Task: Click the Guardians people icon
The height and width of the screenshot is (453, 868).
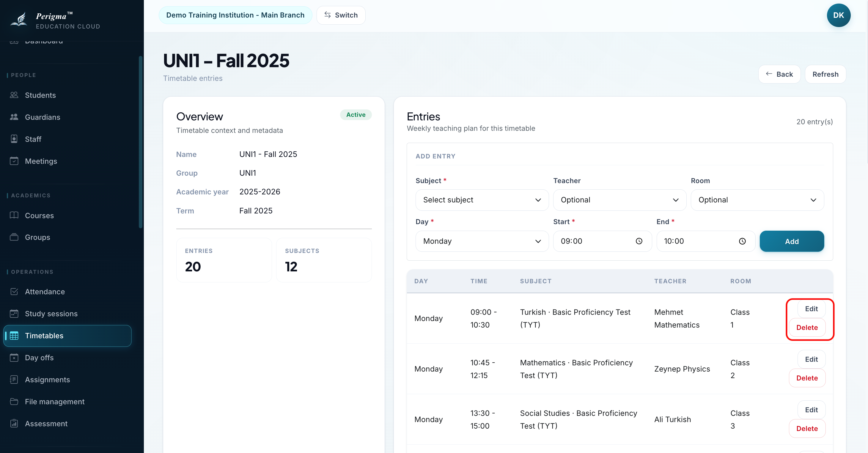Action: 14,117
